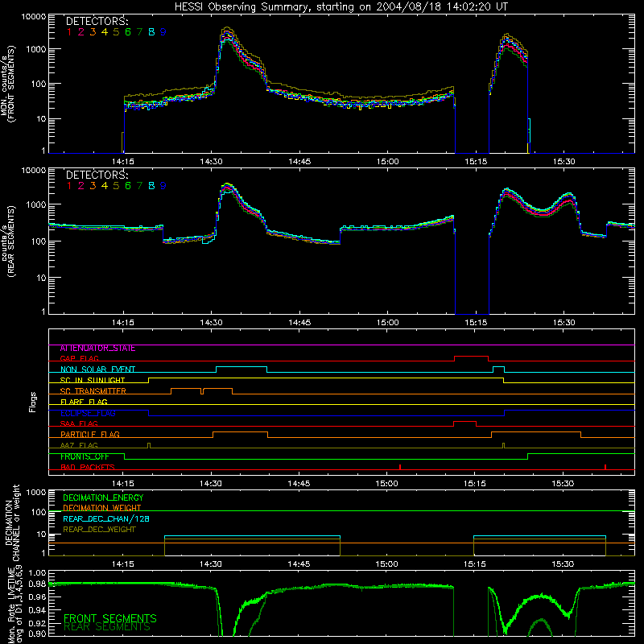The height and width of the screenshot is (644, 644).
Task: Click the 14:45 tick label under the Flags plot
Action: [299, 484]
